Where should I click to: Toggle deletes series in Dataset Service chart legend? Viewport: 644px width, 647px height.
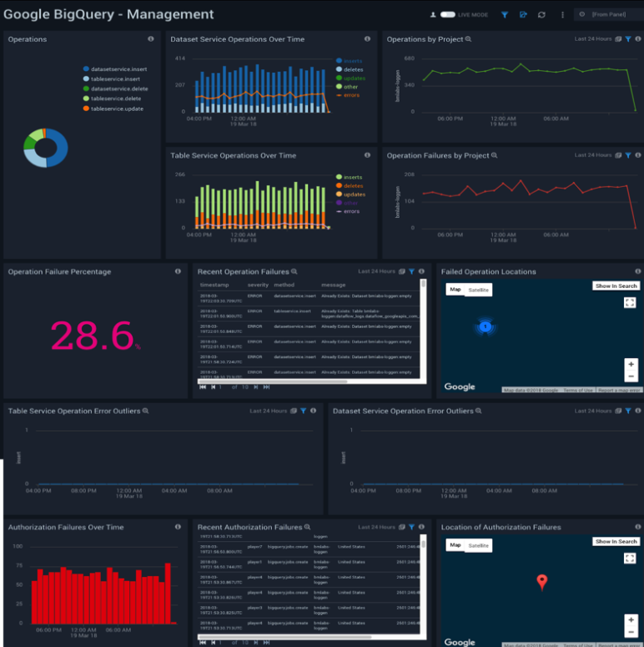pyautogui.click(x=350, y=70)
